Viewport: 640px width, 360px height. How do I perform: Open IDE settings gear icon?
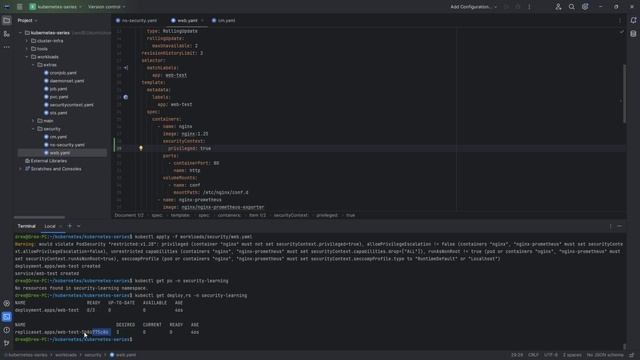(x=585, y=7)
